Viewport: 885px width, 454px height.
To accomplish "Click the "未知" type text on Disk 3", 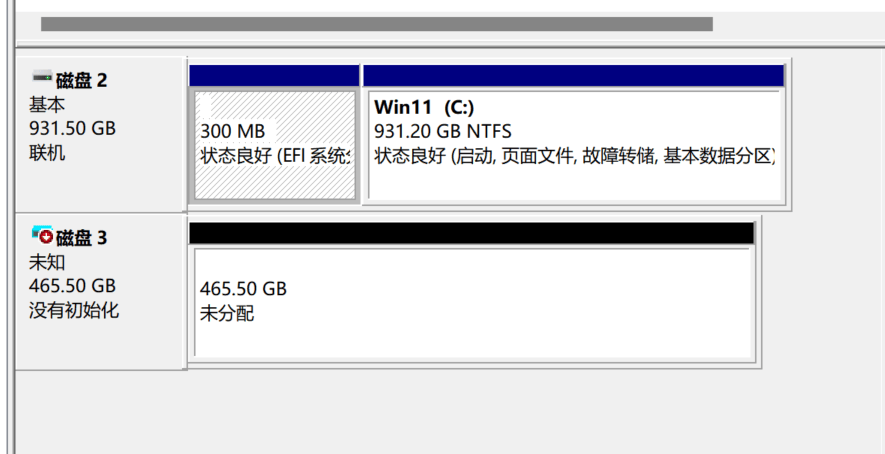I will [48, 262].
